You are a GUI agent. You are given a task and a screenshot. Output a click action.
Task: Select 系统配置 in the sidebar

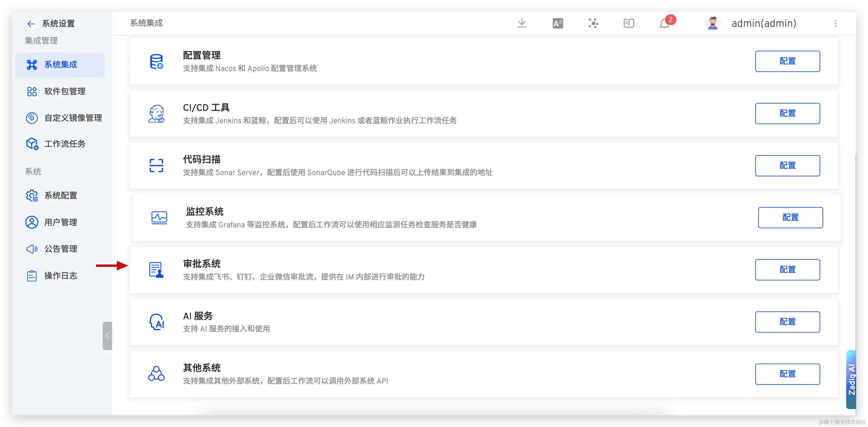tap(61, 195)
